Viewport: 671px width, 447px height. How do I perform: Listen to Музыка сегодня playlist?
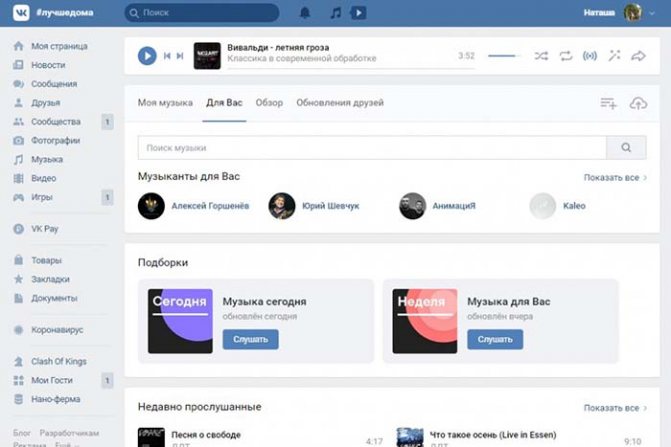(x=250, y=339)
